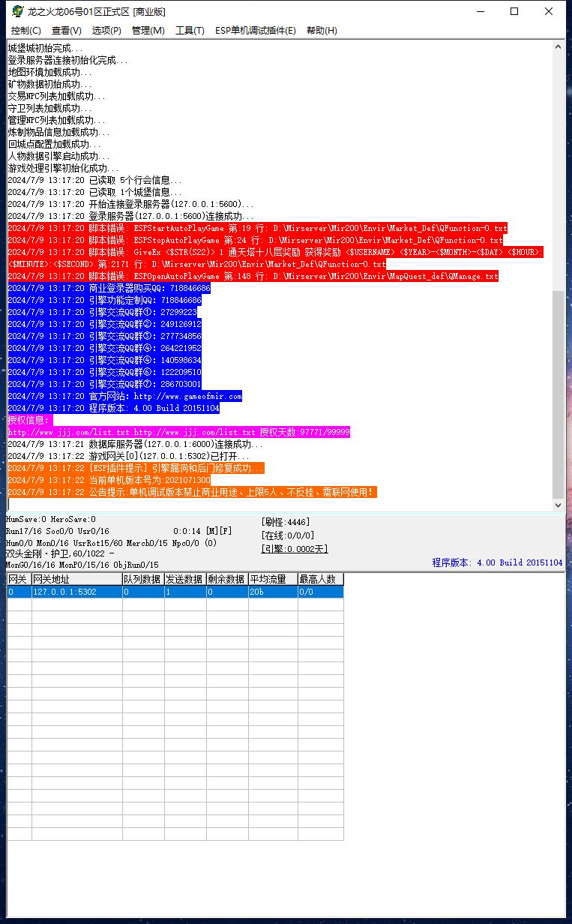Minimize the 龙之火龙 server window
This screenshot has width=572, height=924.
coord(480,11)
